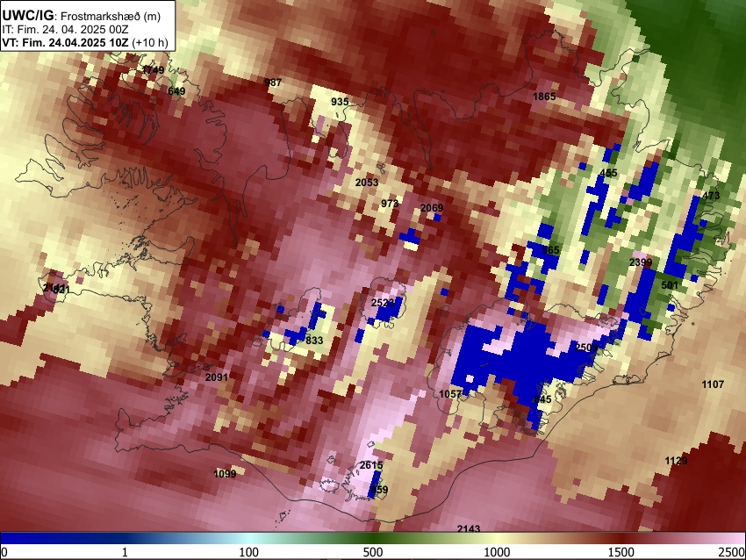Click the map value '2053'

[367, 183]
